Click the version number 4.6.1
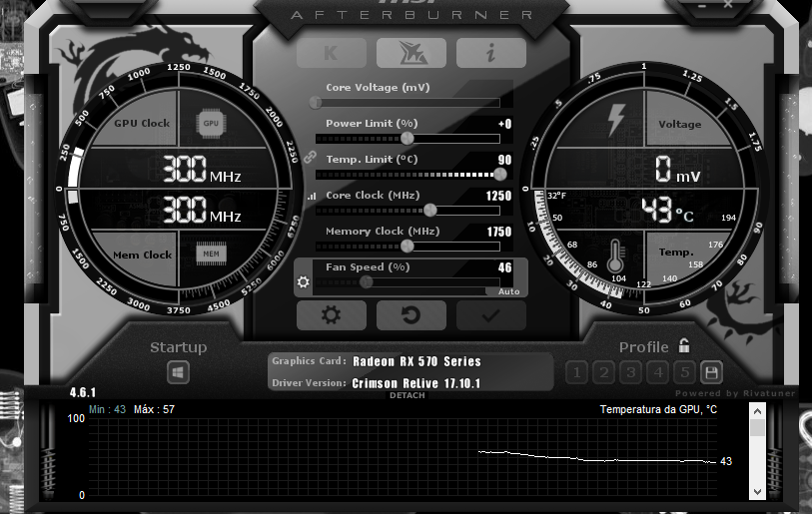 pos(83,392)
